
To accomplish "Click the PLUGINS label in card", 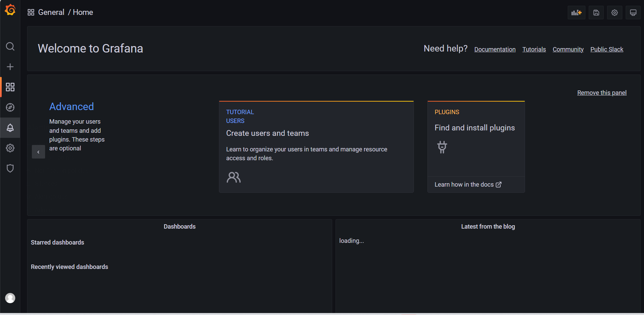I will click(447, 112).
